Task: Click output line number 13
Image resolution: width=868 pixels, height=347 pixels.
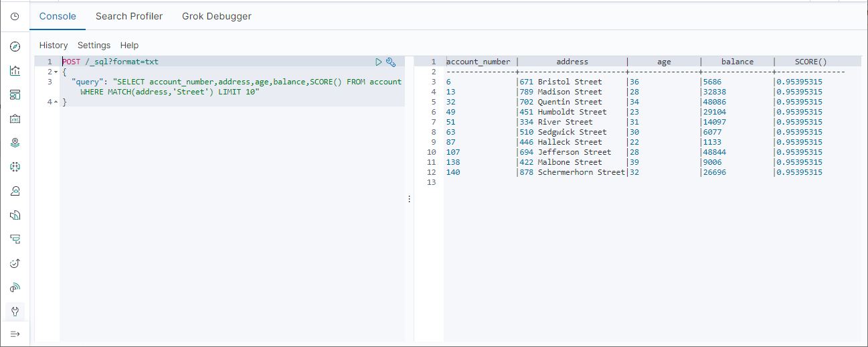Action: [x=431, y=182]
